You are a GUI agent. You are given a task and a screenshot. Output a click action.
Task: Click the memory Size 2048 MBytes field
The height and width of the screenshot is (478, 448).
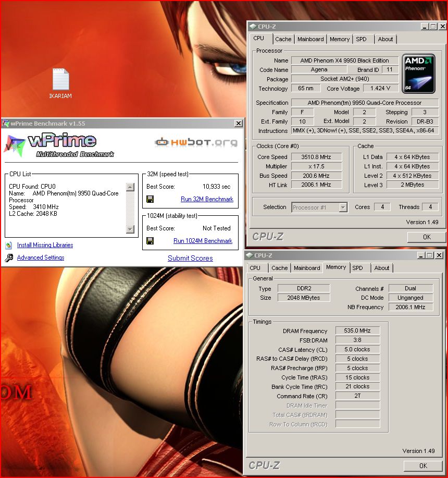tap(304, 298)
